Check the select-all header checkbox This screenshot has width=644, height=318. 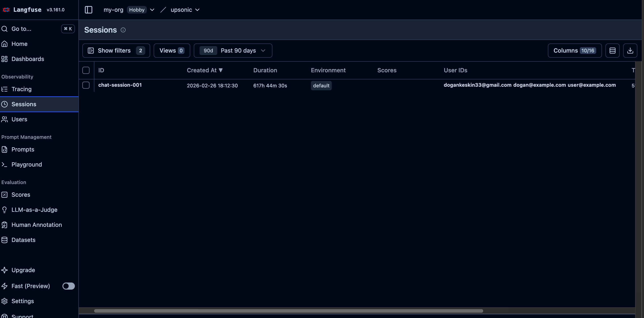point(86,70)
